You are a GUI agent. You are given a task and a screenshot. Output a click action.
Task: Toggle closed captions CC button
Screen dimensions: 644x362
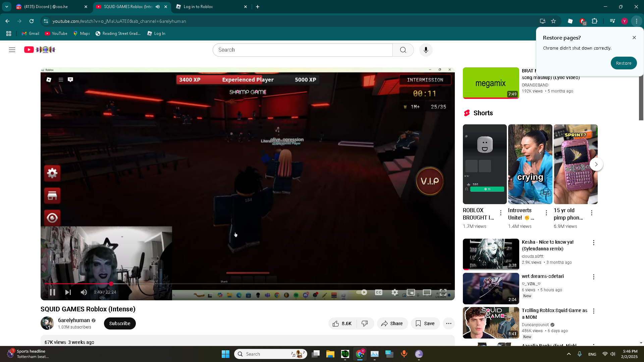tap(379, 292)
